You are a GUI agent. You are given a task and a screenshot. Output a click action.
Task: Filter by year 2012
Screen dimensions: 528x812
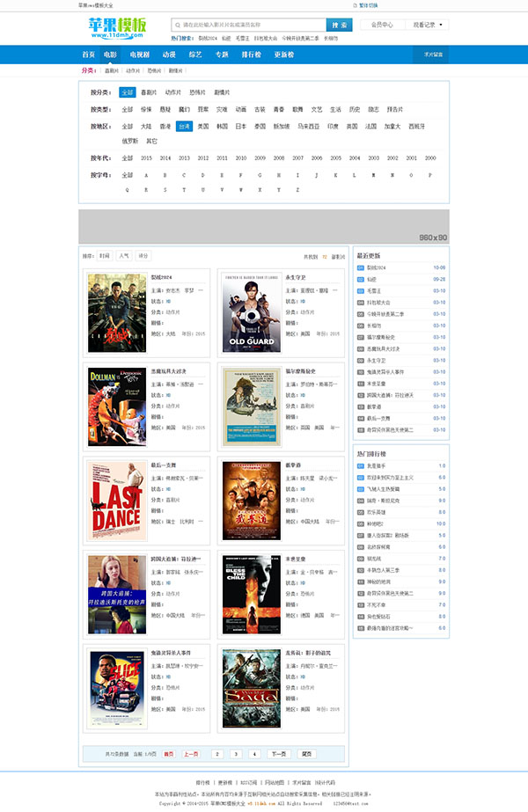coord(203,158)
